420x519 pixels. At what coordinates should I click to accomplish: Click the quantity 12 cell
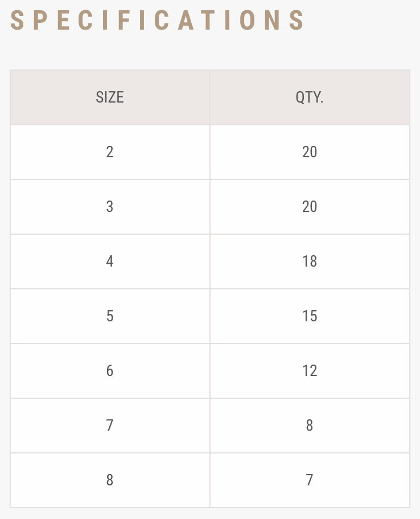point(310,371)
